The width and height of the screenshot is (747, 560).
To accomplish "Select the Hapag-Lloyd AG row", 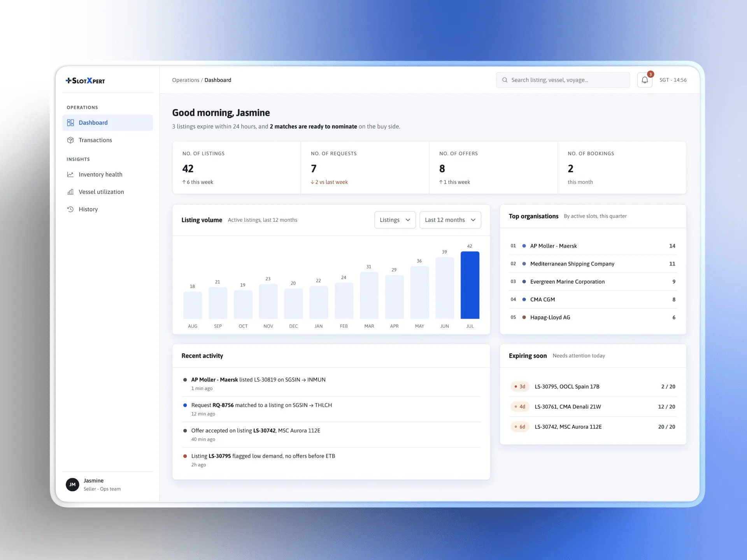I will 593,317.
